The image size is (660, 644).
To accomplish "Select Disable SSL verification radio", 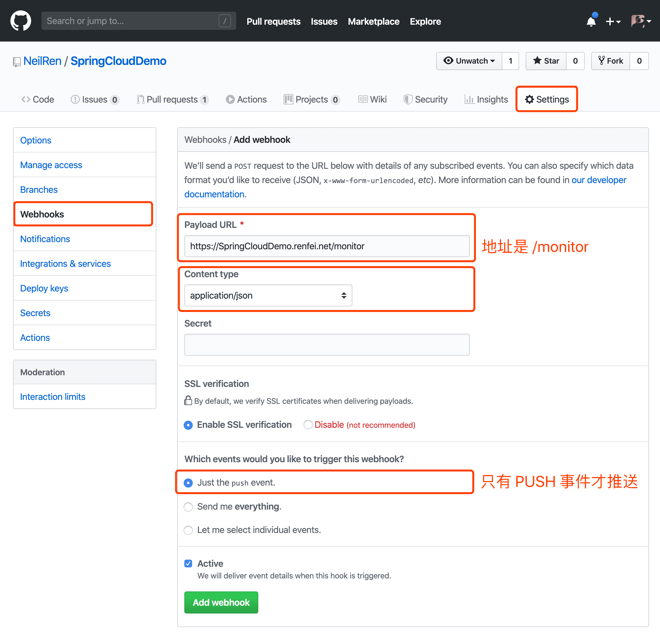I will pos(308,425).
